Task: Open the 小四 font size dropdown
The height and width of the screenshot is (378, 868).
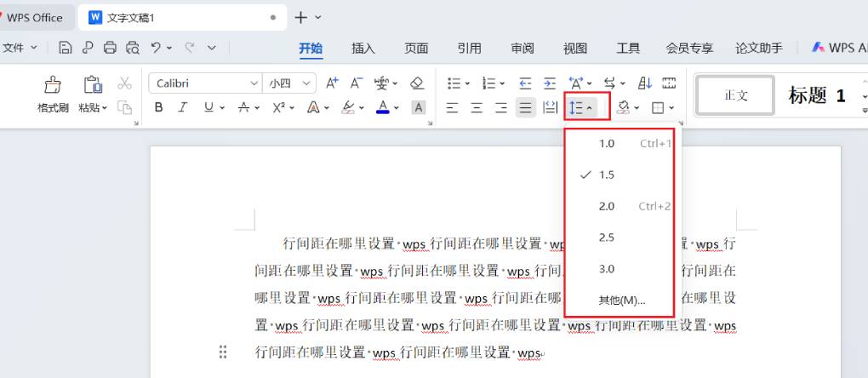Action: coord(306,83)
